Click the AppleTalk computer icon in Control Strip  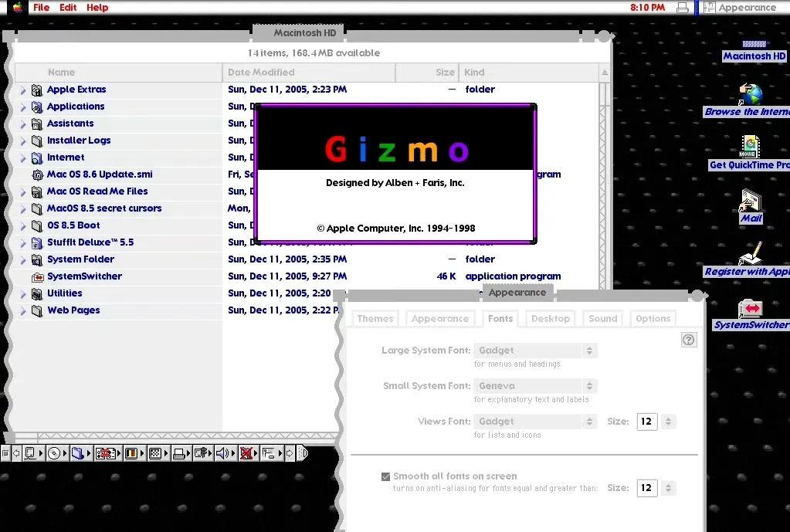pyautogui.click(x=30, y=453)
